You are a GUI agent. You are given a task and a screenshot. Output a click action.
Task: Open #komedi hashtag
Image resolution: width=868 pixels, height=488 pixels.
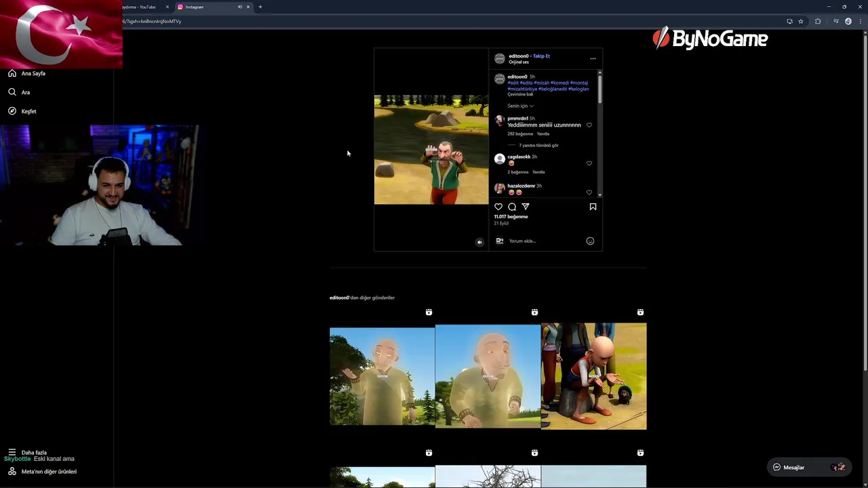559,83
